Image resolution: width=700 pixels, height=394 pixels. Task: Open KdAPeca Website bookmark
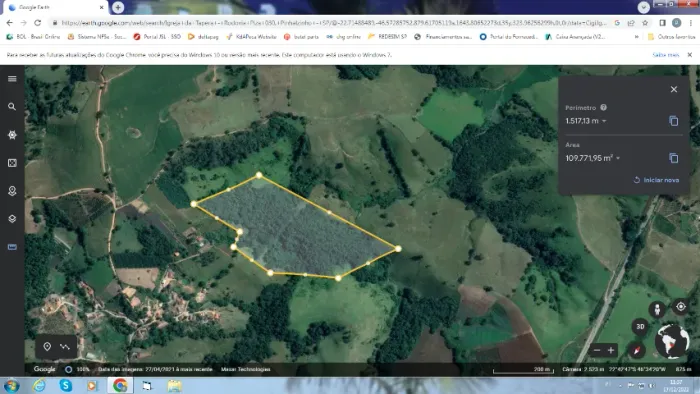point(251,37)
